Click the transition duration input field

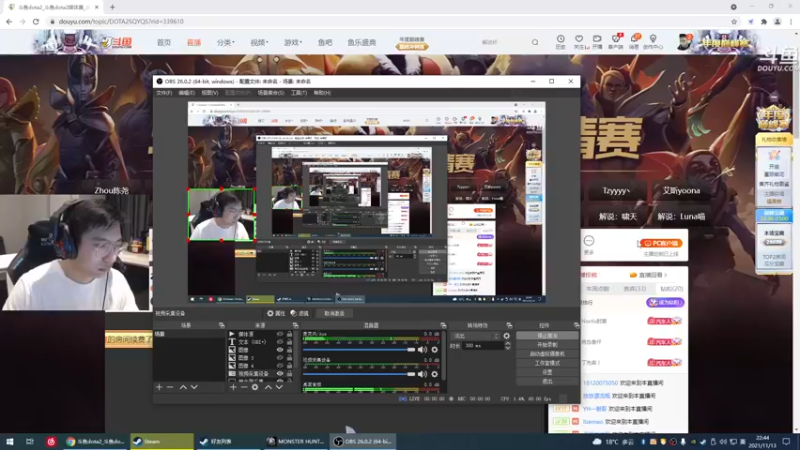483,345
